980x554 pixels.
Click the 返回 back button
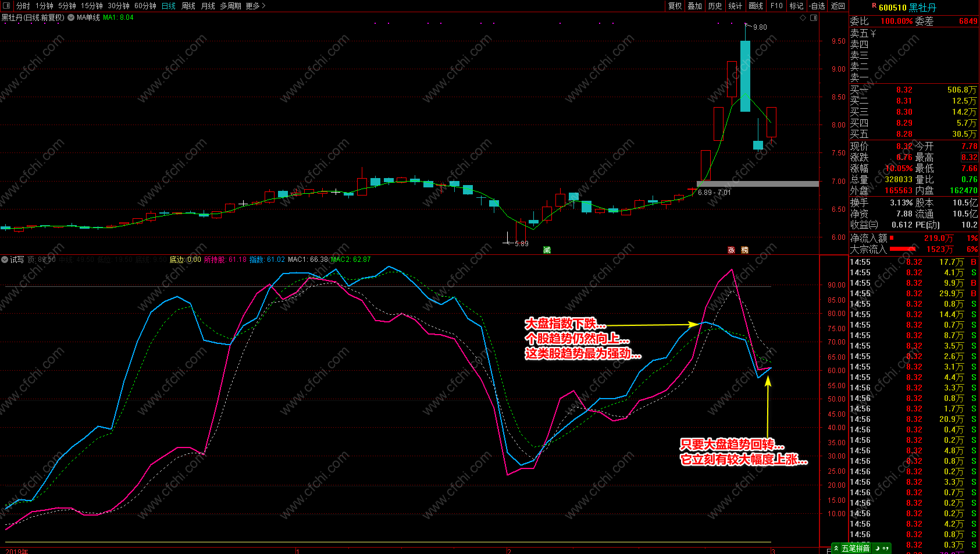pos(838,6)
